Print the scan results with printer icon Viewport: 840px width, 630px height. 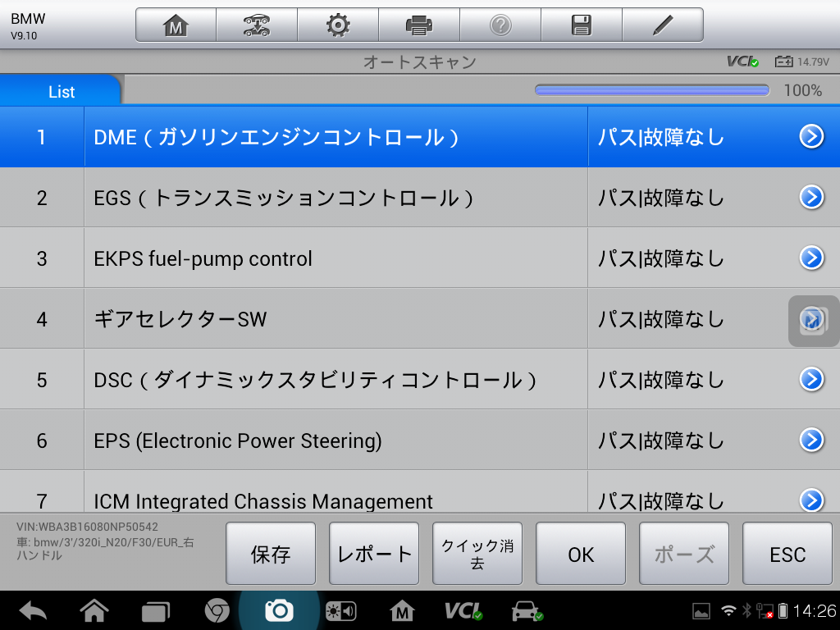point(419,25)
